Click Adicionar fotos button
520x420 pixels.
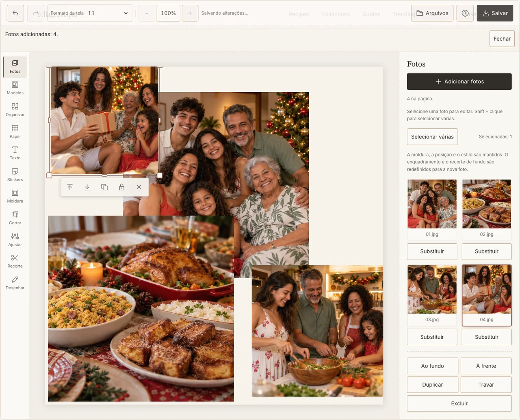[459, 82]
